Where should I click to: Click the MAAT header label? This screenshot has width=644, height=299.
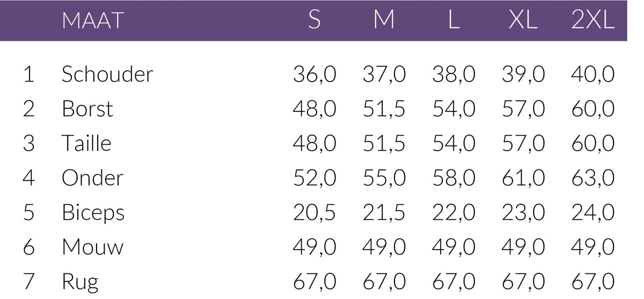point(92,21)
